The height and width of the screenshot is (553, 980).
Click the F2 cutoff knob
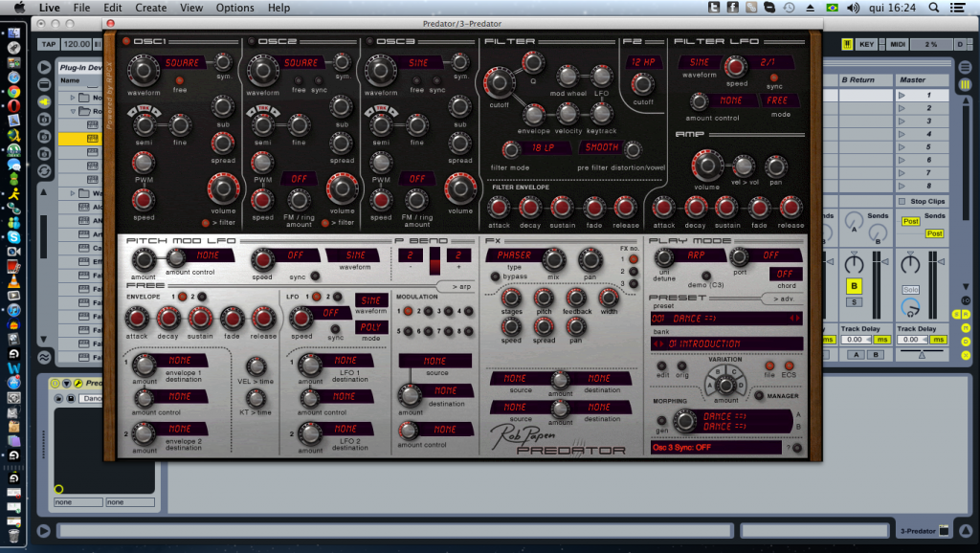click(642, 84)
